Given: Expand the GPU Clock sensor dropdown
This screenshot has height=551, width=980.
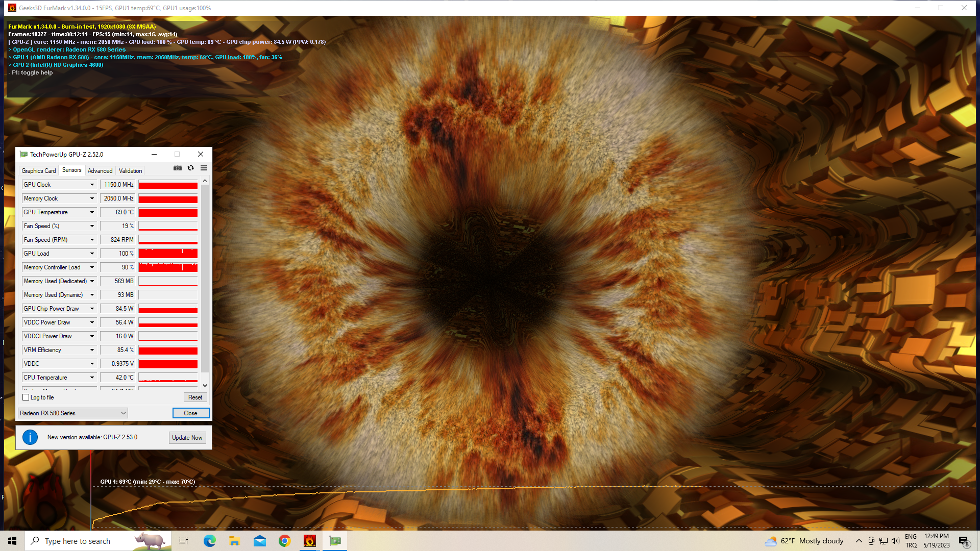Looking at the screenshot, I should click(92, 185).
